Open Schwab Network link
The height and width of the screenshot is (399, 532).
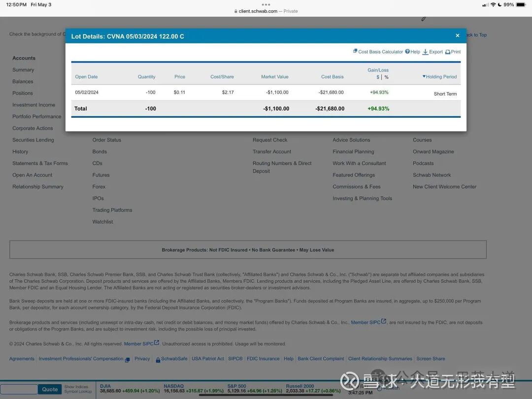[x=432, y=175]
